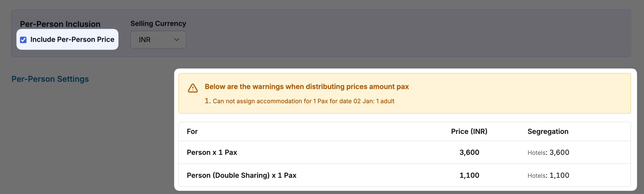Click the 3,600 price value
Viewport: 644px width, 194px height.
click(x=469, y=152)
